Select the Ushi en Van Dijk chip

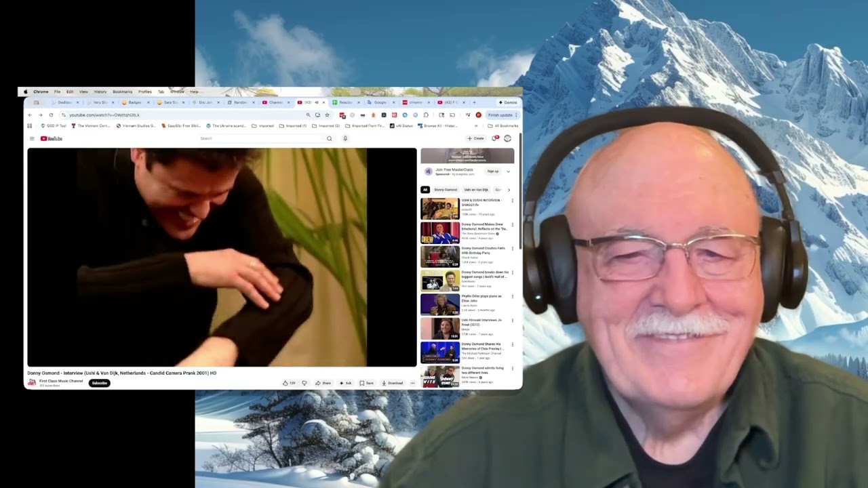click(476, 190)
